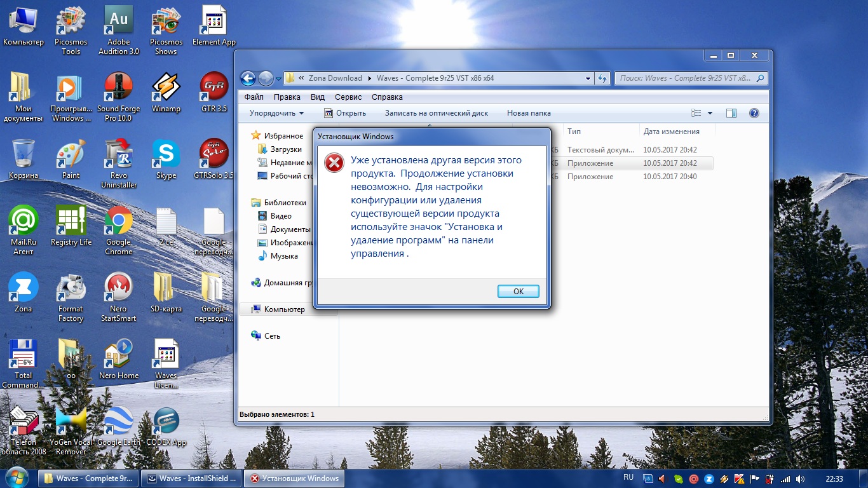The width and height of the screenshot is (868, 488).
Task: Select the CODEX App desktop icon
Action: pos(166,427)
